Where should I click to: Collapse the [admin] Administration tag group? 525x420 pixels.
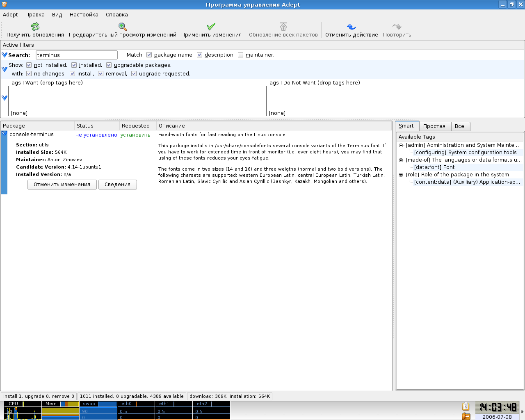click(x=401, y=145)
